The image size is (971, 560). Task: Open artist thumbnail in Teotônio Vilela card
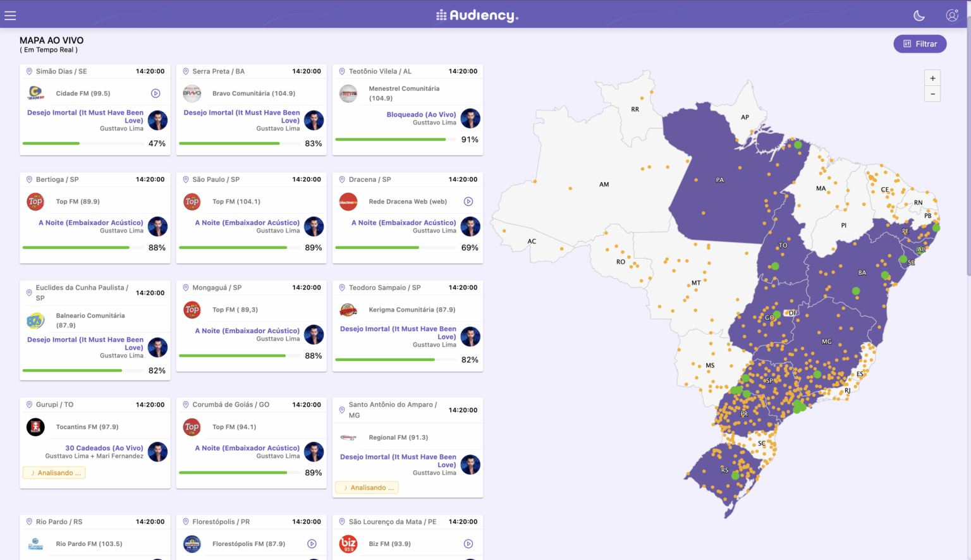pyautogui.click(x=470, y=118)
